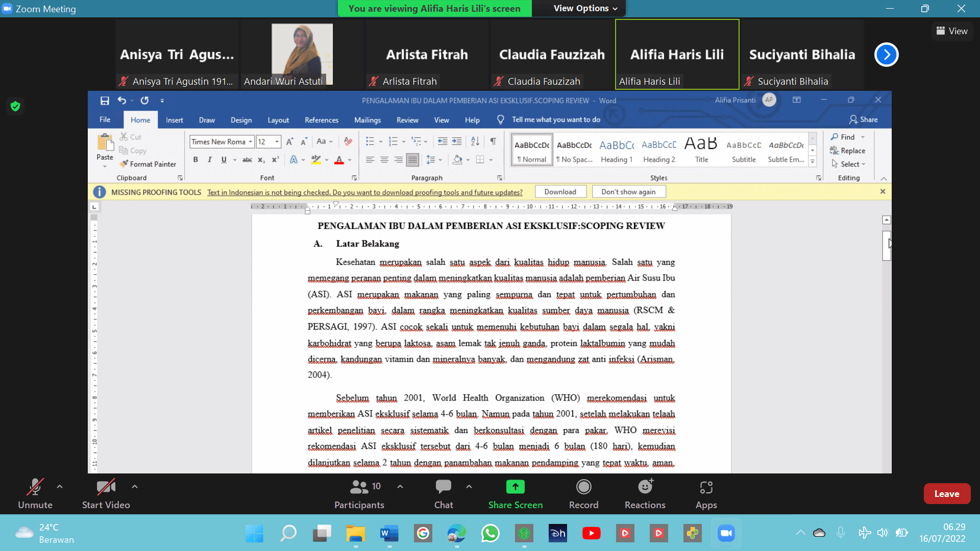Click the Sort icon in Paragraph group
Screen dimensions: 980x551
tap(475, 141)
